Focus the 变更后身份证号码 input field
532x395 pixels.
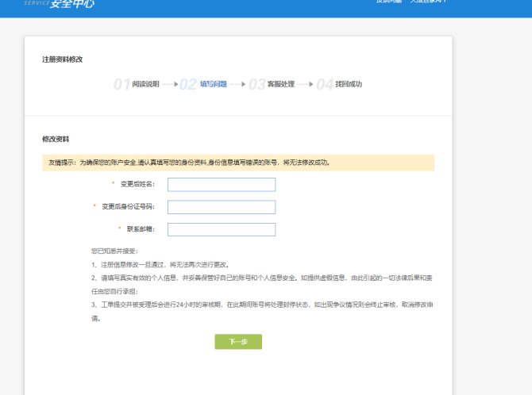222,207
